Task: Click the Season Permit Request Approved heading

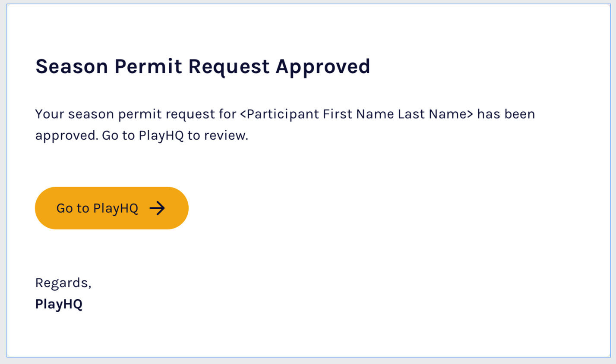Action: click(x=202, y=66)
